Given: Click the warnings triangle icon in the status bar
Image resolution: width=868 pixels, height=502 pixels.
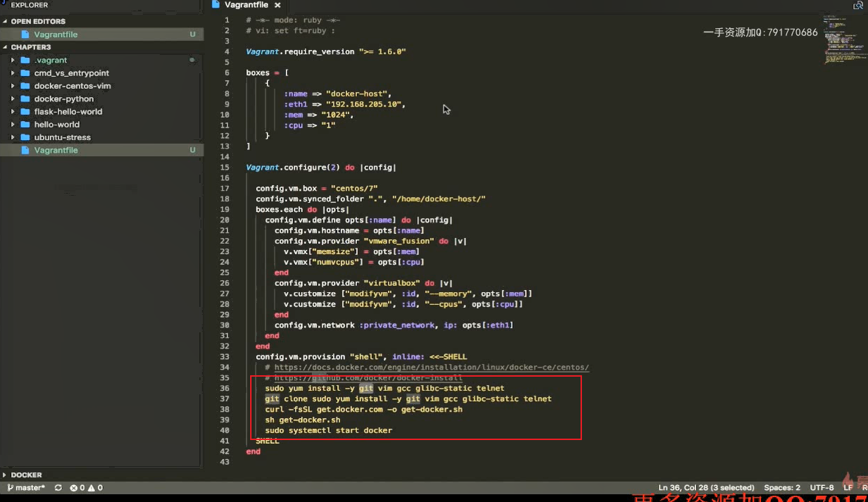Looking at the screenshot, I should pos(91,487).
